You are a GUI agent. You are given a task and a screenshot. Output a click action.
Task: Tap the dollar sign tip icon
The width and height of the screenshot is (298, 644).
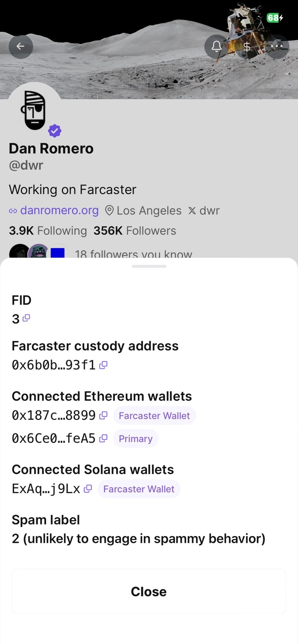point(247,47)
